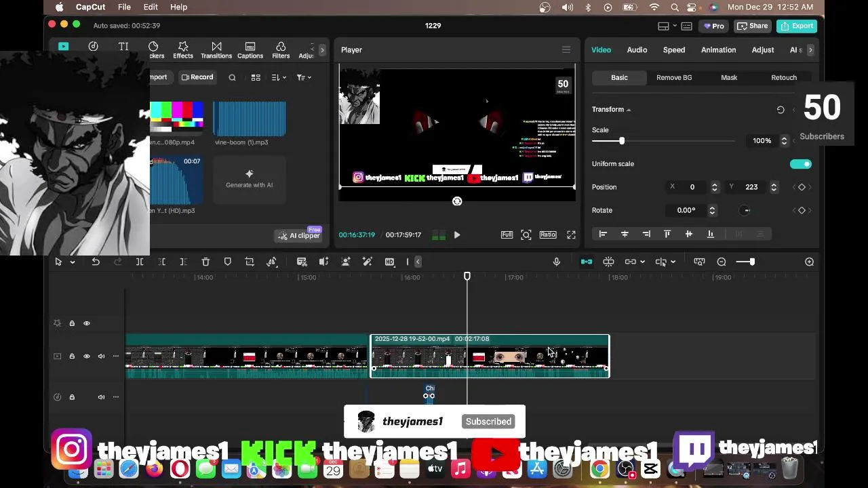Click the fullscreen expand icon in Player
The height and width of the screenshot is (488, 868).
[x=571, y=235]
